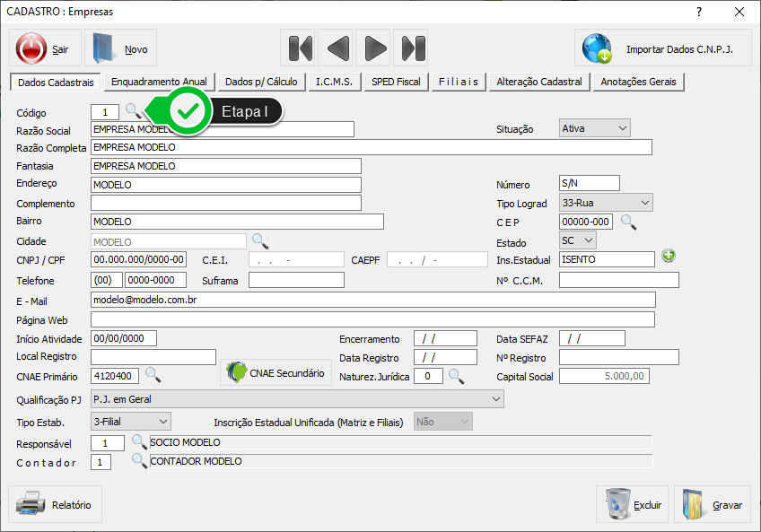
Task: Click the Gravar button
Action: pos(713,504)
